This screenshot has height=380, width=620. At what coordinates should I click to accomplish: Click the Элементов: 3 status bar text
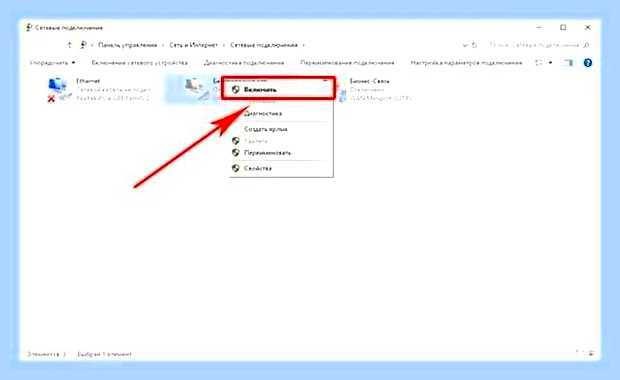coord(46,354)
